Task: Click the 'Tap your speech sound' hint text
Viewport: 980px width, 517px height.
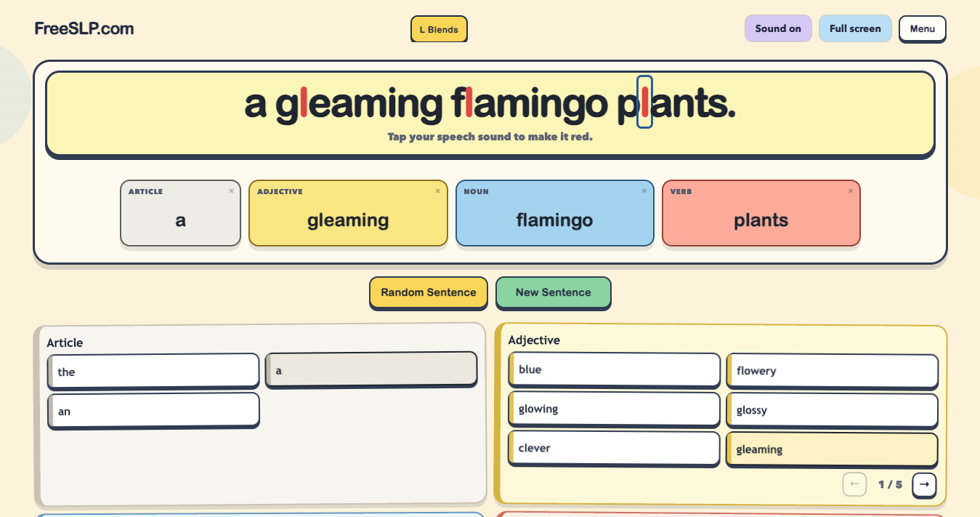Action: [x=490, y=137]
